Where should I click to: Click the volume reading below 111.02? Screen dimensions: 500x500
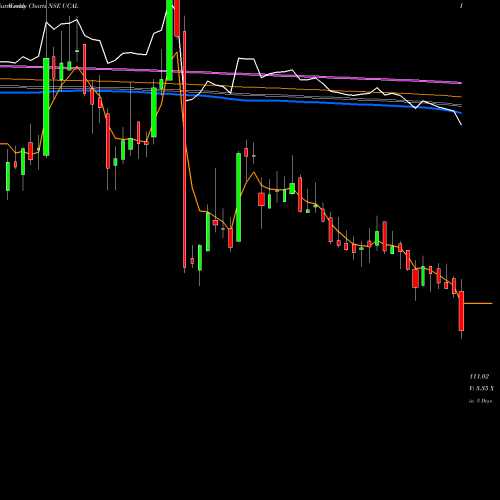tap(481, 388)
